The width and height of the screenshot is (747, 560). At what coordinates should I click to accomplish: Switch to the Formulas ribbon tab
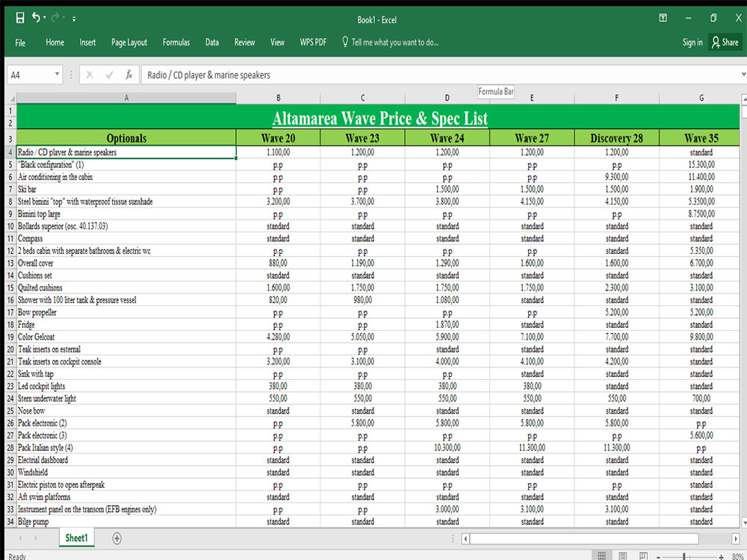(x=176, y=43)
